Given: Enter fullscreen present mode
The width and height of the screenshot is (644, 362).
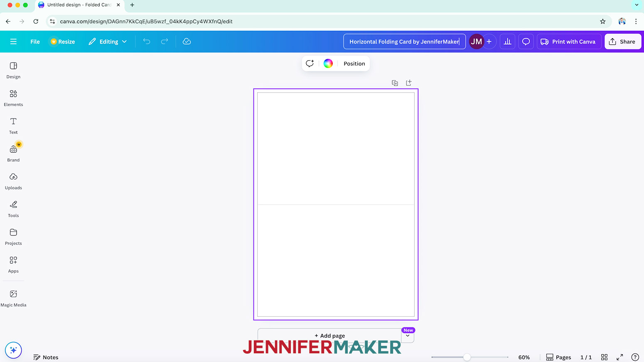Looking at the screenshot, I should point(619,357).
